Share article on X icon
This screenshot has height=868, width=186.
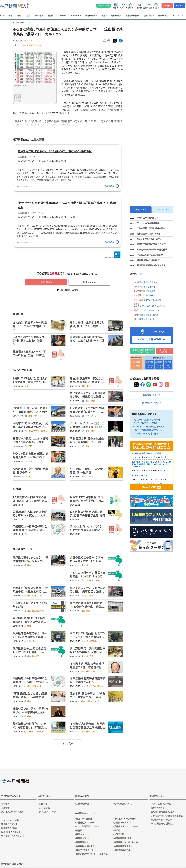point(115,41)
